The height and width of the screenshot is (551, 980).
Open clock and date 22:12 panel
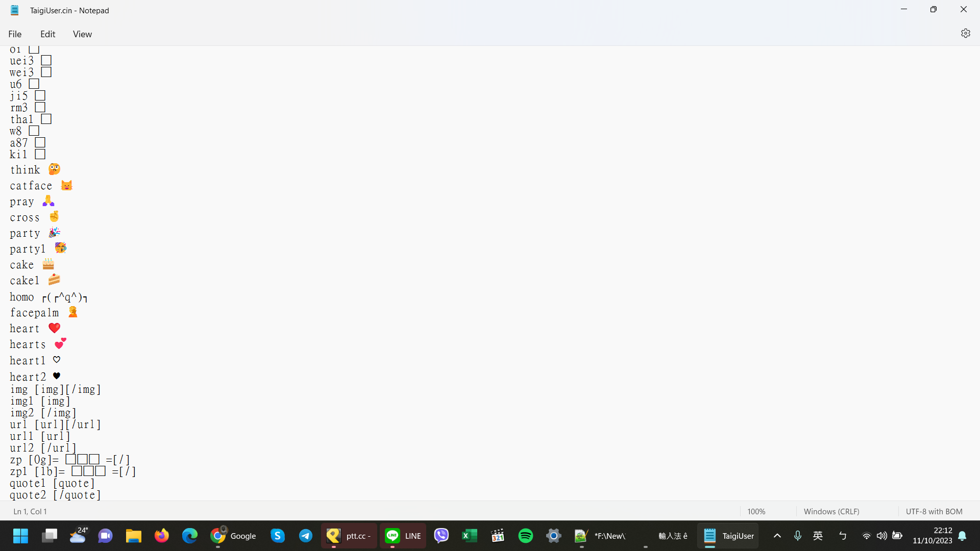tap(932, 536)
